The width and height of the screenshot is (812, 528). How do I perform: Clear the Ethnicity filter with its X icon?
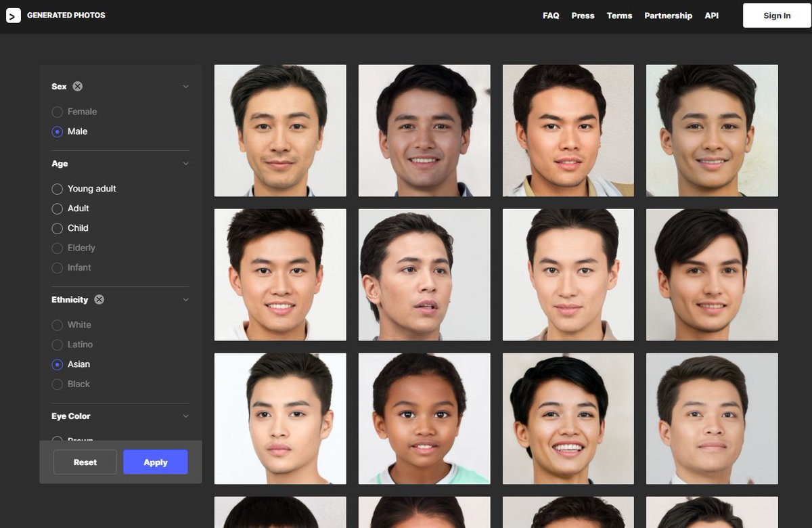(99, 300)
